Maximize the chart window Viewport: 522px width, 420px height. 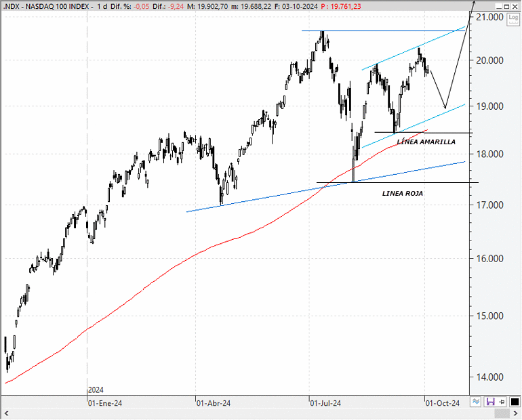coord(506,6)
